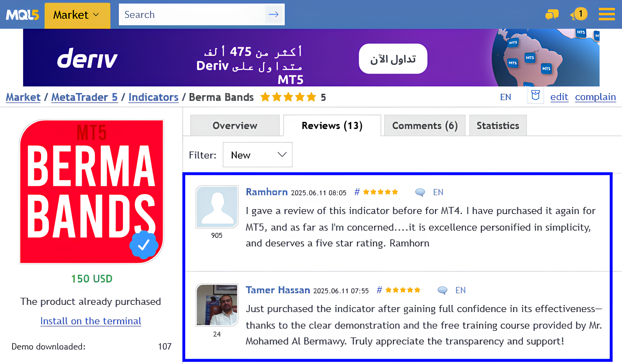Go to MetaTrader 5 breadcrumb link

pos(84,97)
